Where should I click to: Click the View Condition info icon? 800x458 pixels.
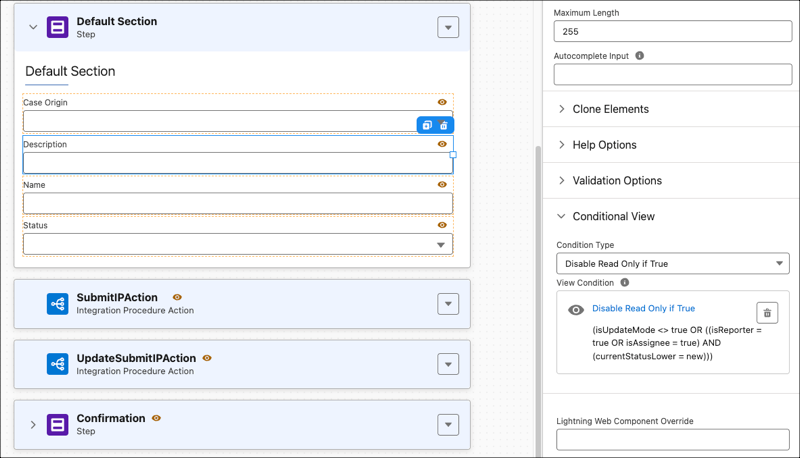point(624,282)
